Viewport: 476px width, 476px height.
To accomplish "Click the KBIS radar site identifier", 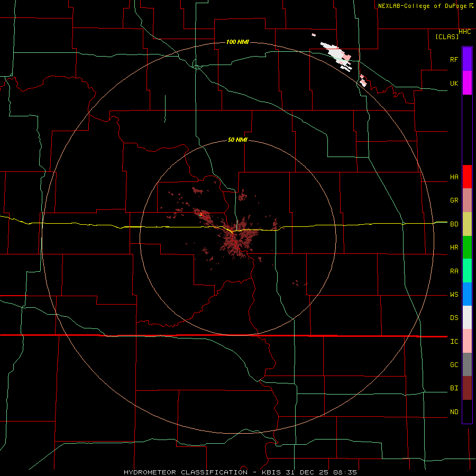I will click(270, 472).
